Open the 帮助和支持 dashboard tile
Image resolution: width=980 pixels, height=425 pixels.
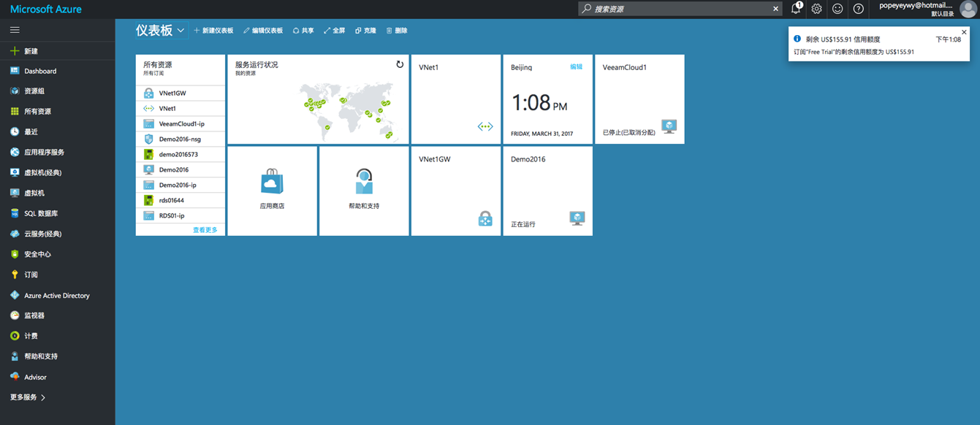click(364, 191)
